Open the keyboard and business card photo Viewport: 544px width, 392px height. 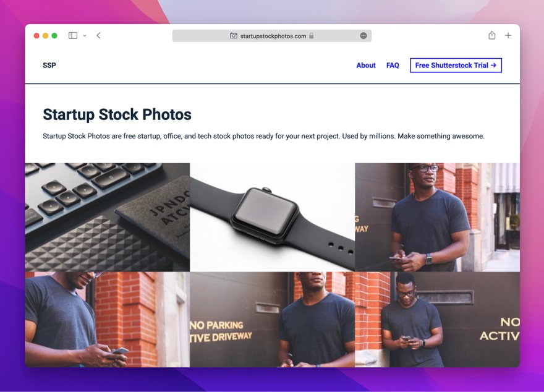pos(107,217)
